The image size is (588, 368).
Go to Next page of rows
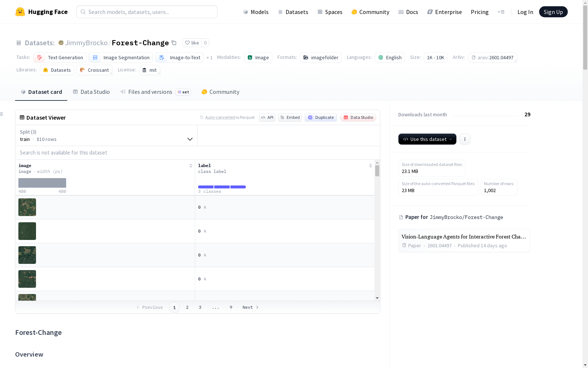click(x=250, y=307)
